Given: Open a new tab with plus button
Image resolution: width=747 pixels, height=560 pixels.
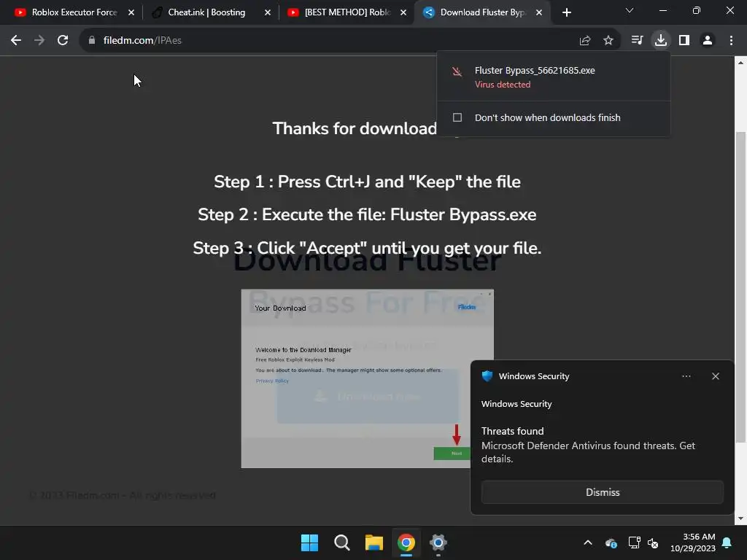Looking at the screenshot, I should tap(566, 12).
